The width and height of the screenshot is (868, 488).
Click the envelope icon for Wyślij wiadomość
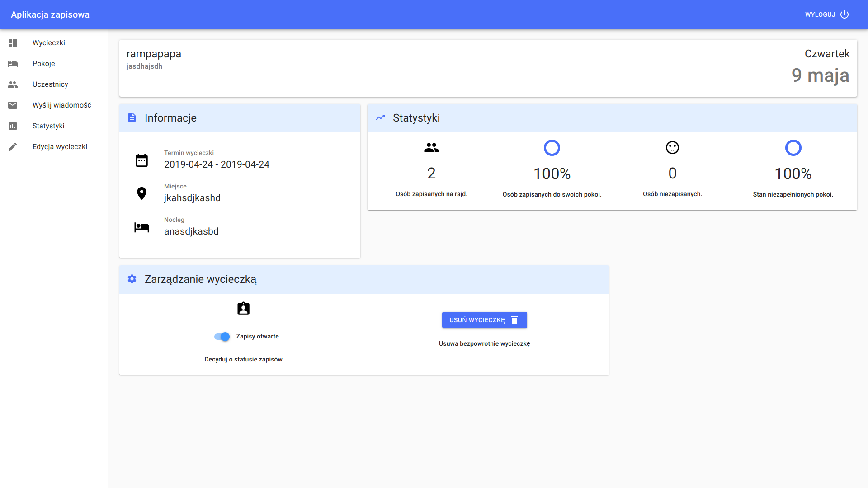(x=13, y=105)
